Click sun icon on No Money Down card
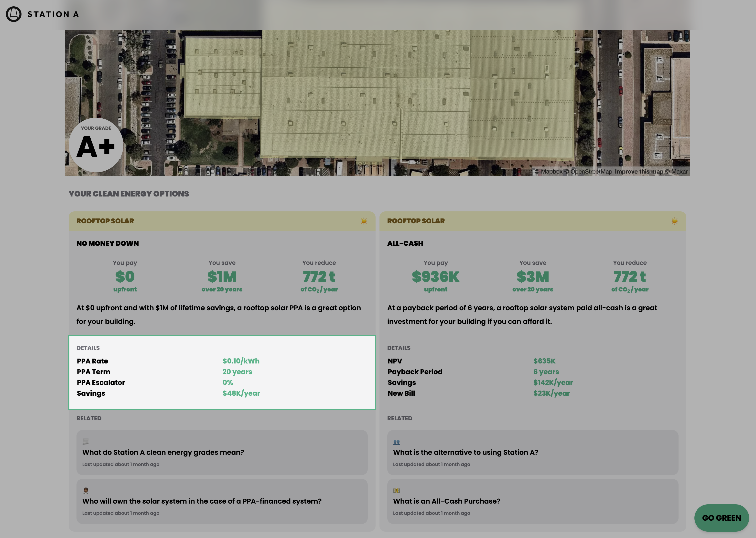The image size is (756, 538). (364, 221)
